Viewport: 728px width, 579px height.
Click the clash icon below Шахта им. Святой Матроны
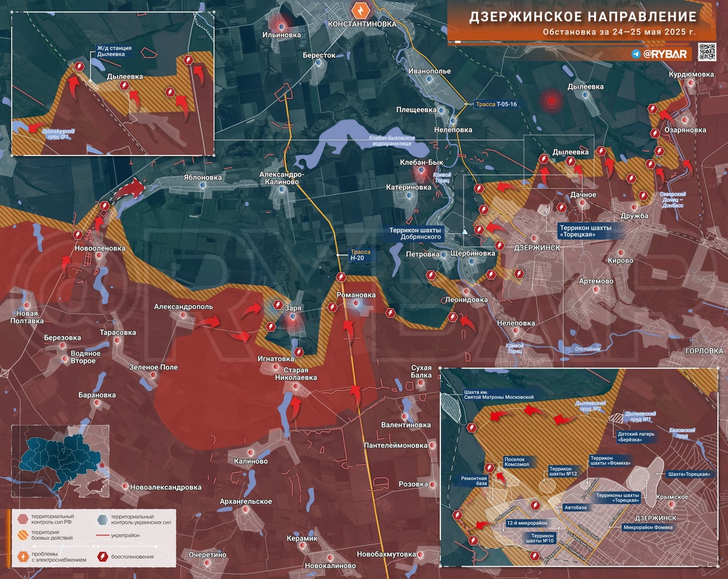pos(472,427)
